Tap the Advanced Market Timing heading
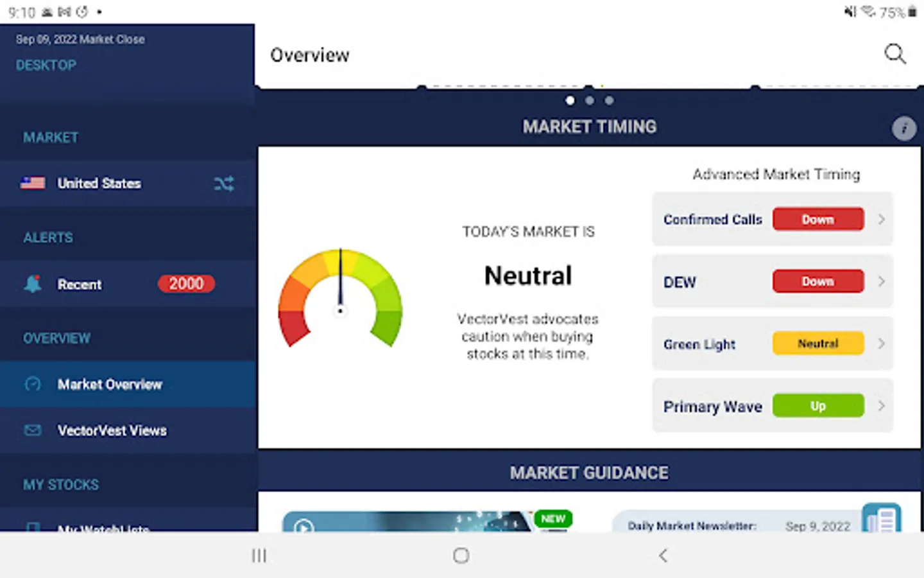Image resolution: width=924 pixels, height=578 pixels. pyautogui.click(x=776, y=174)
